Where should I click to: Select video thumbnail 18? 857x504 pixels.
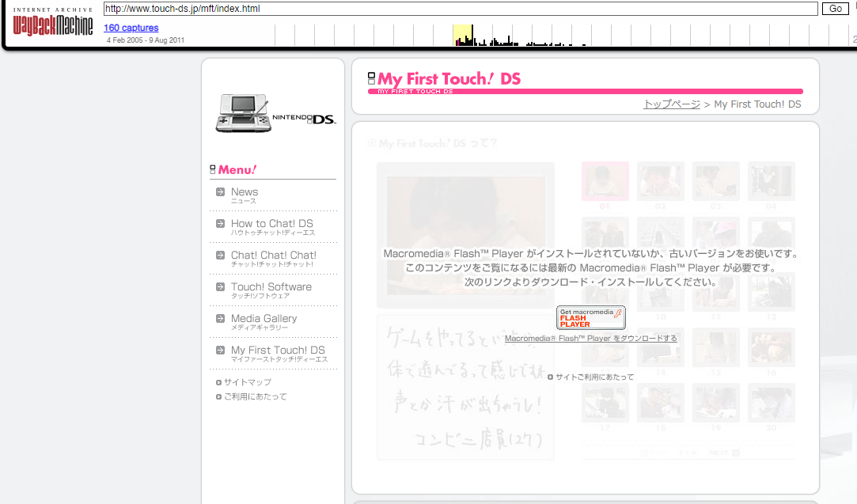[x=660, y=403]
